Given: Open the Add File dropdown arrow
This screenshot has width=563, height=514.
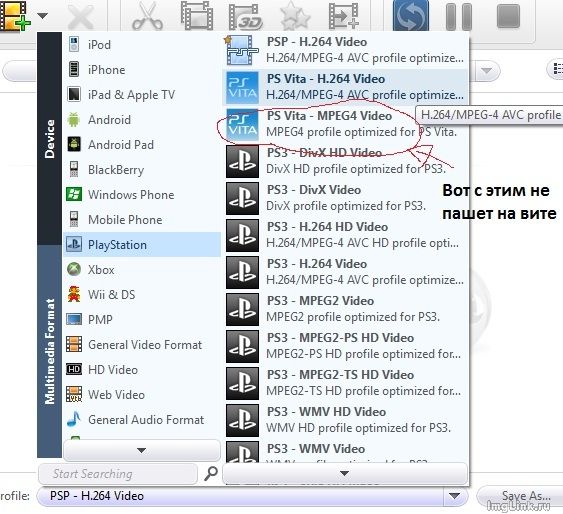Looking at the screenshot, I should point(42,15).
